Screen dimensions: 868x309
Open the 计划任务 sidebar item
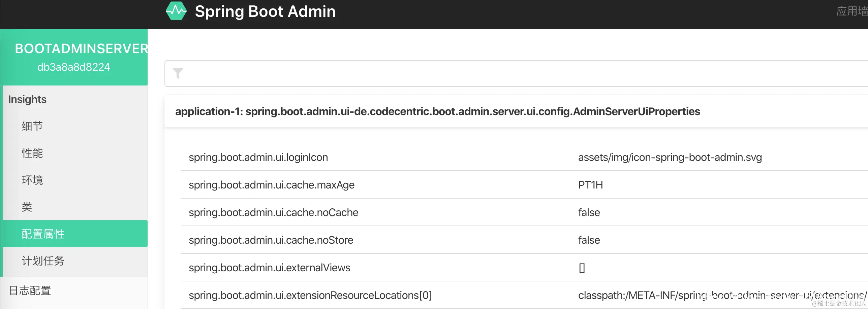click(43, 261)
